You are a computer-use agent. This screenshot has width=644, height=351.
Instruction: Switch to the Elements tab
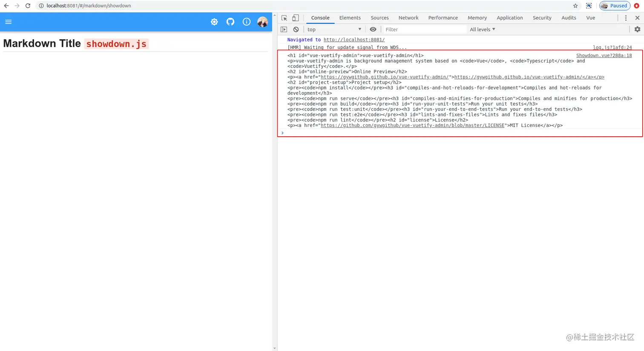tap(350, 18)
